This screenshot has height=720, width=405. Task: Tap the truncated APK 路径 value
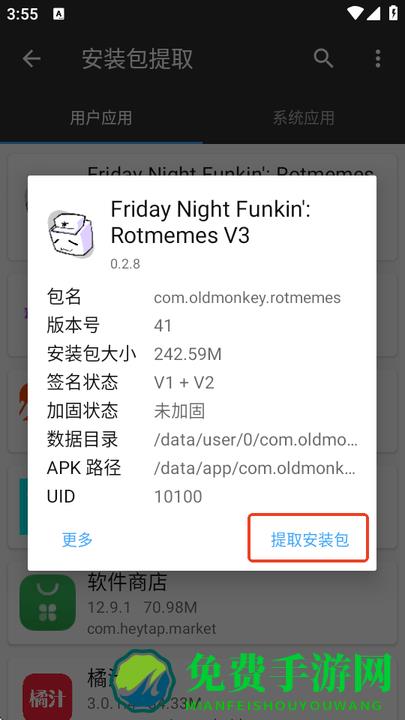[x=254, y=468]
